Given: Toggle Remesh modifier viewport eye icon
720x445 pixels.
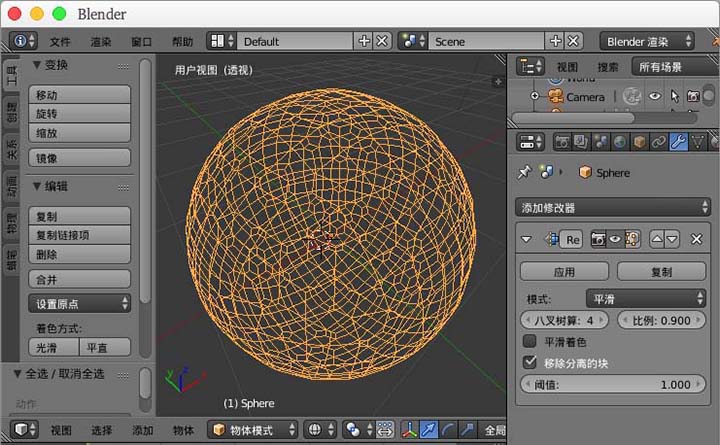Looking at the screenshot, I should point(615,239).
